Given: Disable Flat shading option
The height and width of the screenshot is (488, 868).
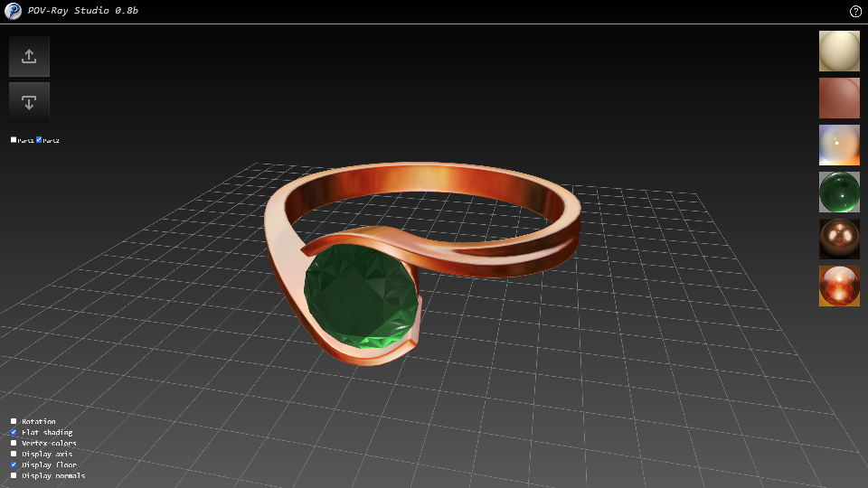Looking at the screenshot, I should point(14,433).
